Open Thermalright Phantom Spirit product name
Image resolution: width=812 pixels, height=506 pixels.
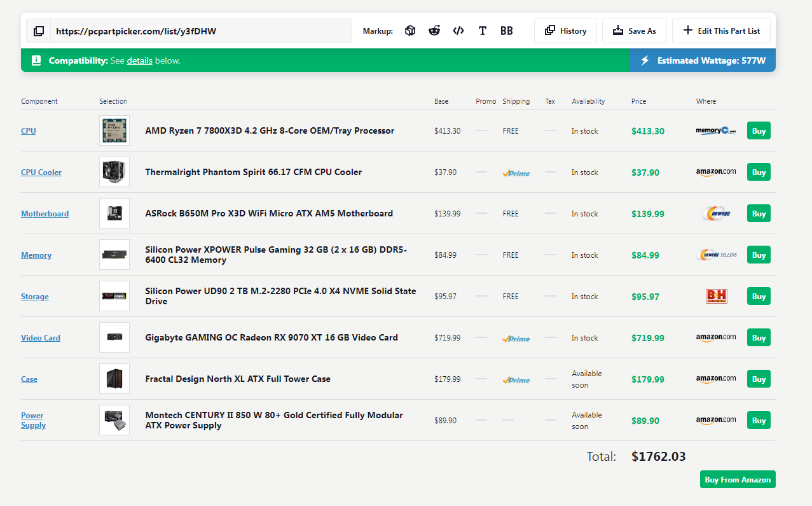click(253, 172)
